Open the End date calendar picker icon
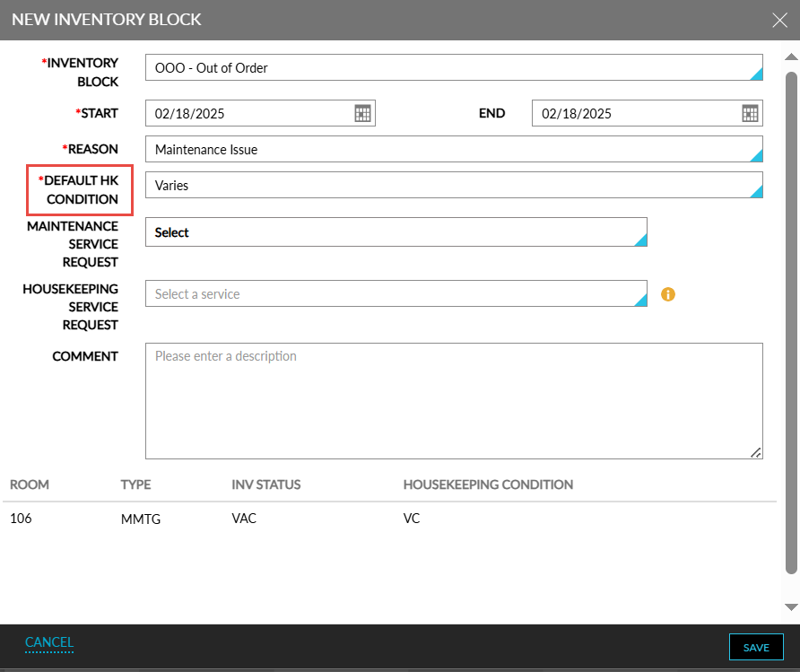800x672 pixels. pyautogui.click(x=750, y=113)
